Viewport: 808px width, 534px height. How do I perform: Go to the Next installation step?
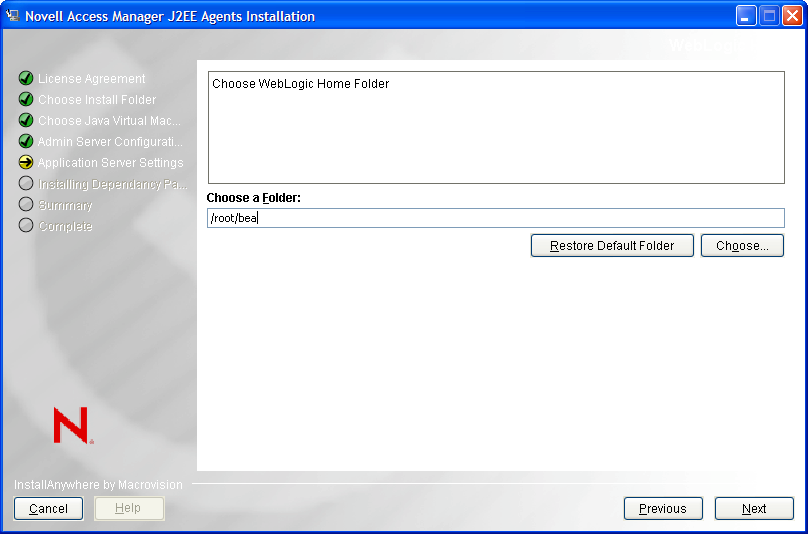click(x=754, y=509)
